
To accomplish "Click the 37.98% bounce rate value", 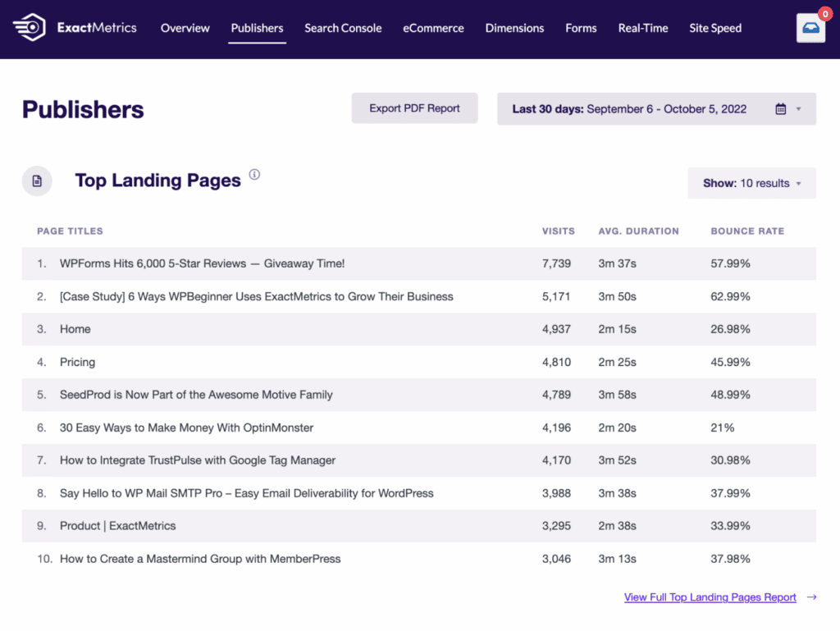I will [730, 559].
